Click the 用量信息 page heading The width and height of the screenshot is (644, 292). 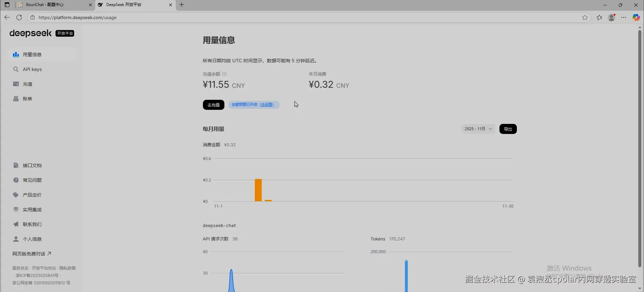coord(219,40)
